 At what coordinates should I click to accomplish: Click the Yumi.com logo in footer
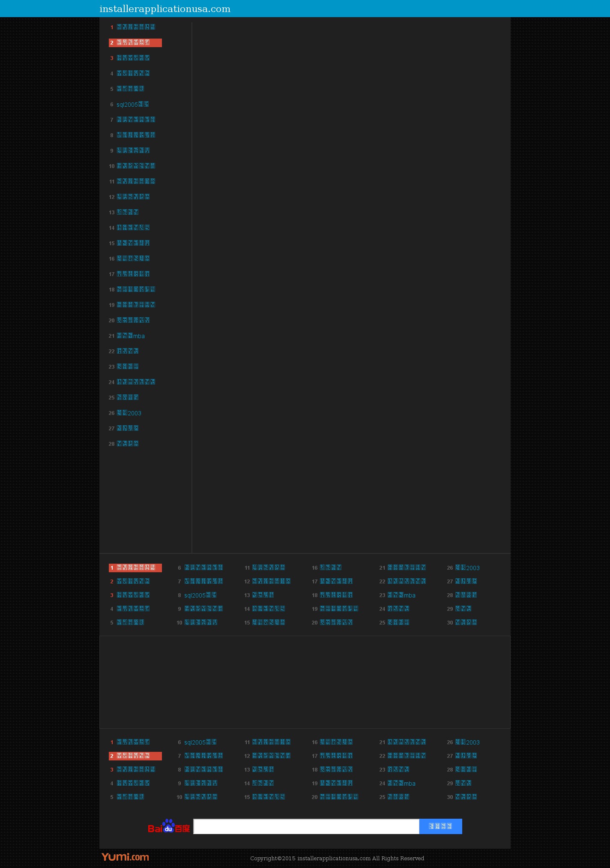point(125,857)
